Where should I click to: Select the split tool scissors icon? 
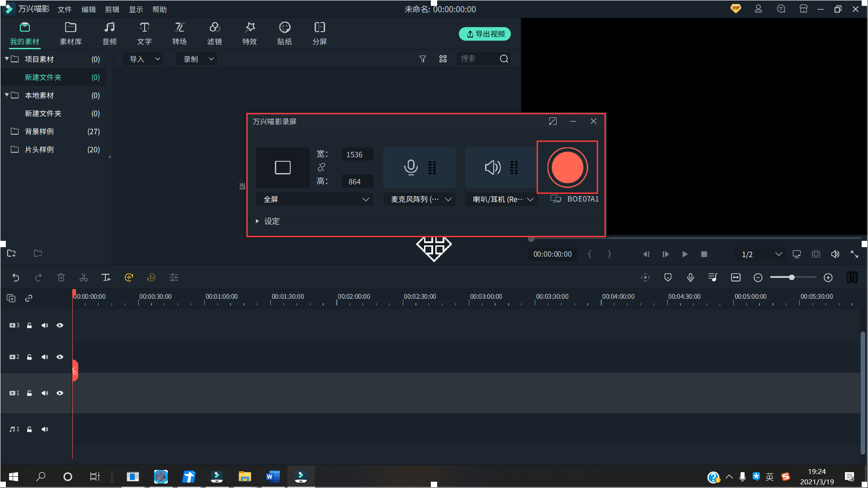coord(84,277)
